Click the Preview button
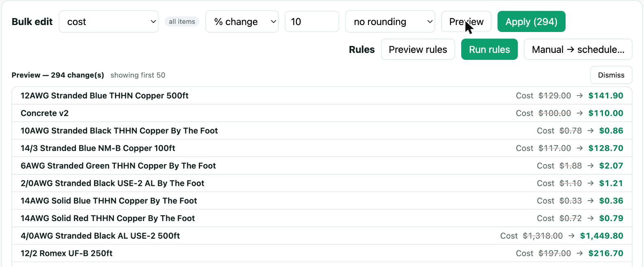Viewport: 644px width, 267px height. [466, 21]
